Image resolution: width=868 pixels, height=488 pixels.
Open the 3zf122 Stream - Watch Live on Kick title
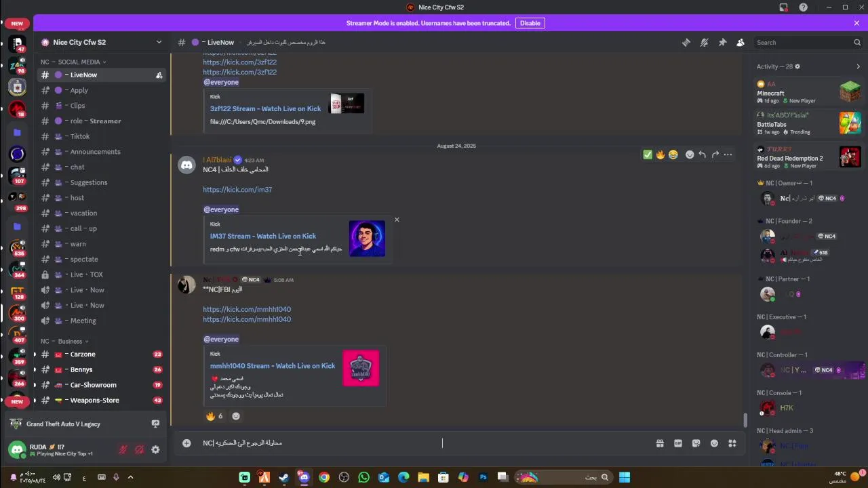click(265, 108)
